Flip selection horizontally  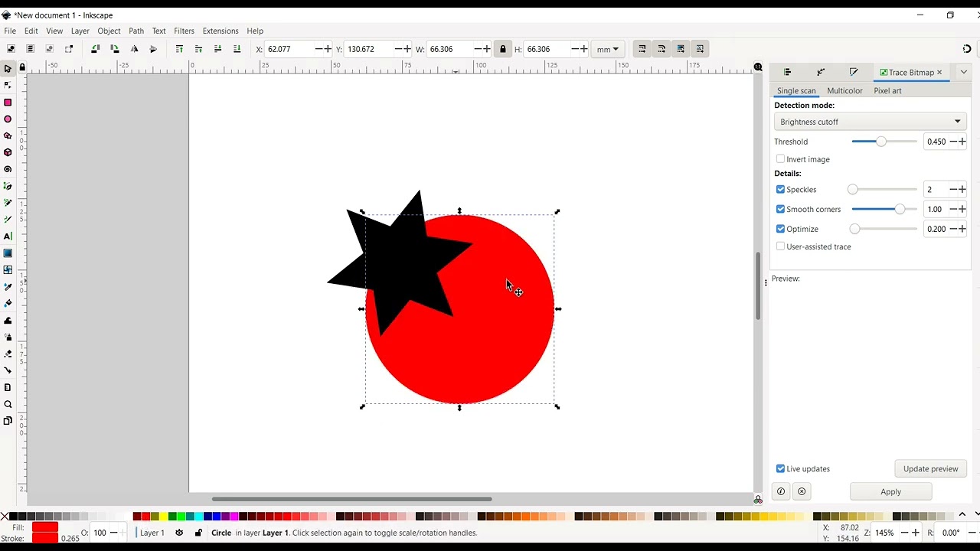[134, 49]
